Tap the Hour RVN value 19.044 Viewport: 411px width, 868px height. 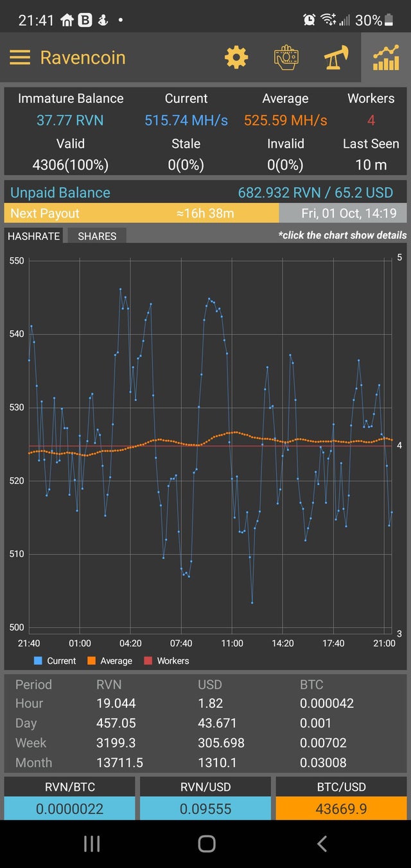point(116,704)
